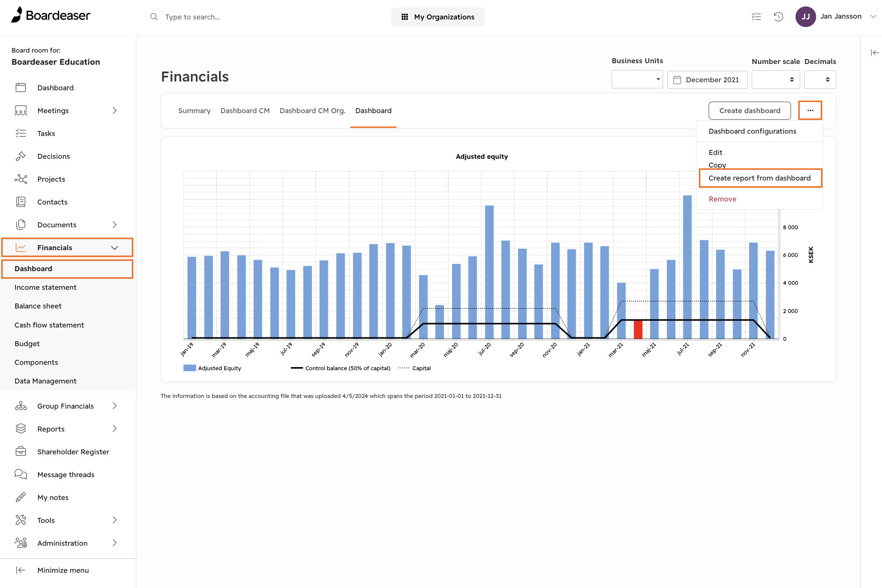Select Create report from dashboard
Viewport: 882px width, 588px height.
[760, 178]
